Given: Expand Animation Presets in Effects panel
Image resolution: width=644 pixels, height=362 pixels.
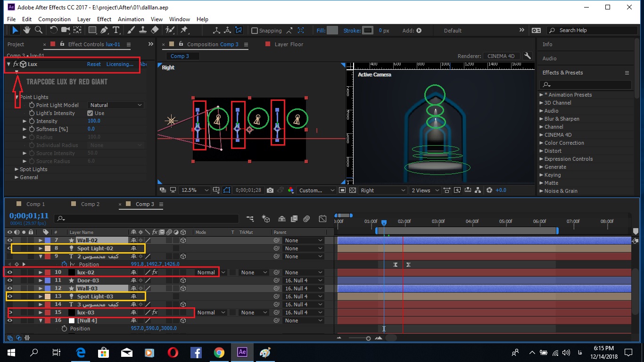Looking at the screenshot, I should [x=541, y=95].
